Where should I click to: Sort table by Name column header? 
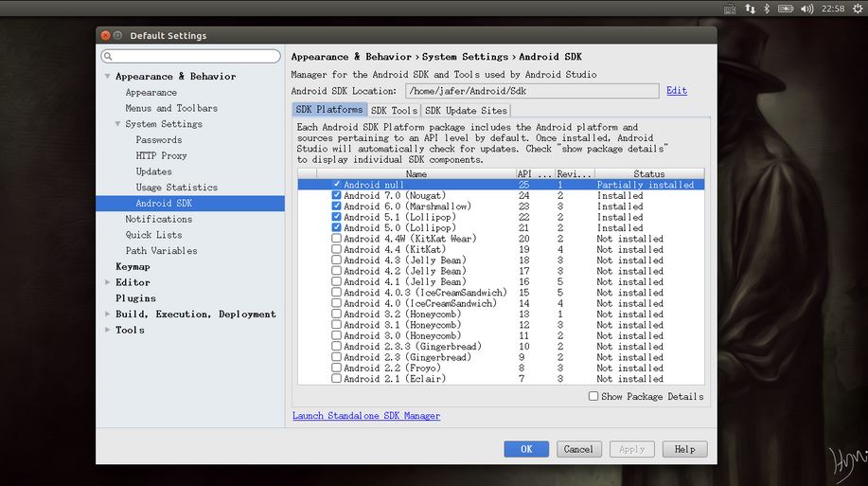(416, 173)
